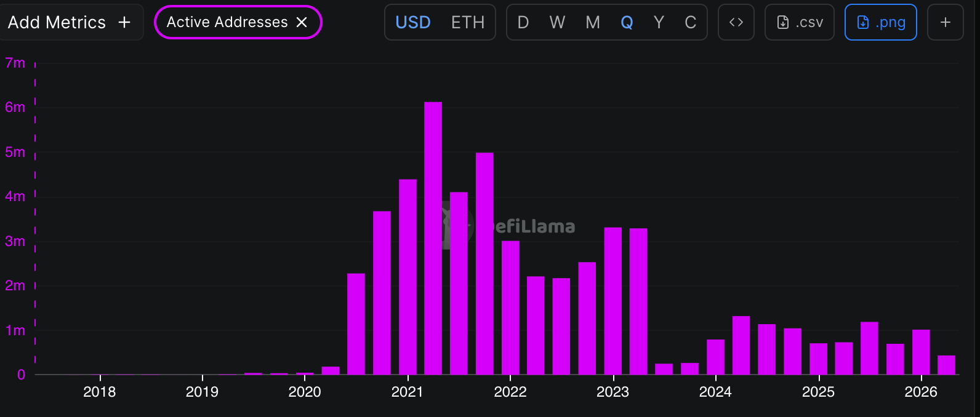Select cumulative C interval
This screenshot has height=417, width=980.
pos(691,22)
